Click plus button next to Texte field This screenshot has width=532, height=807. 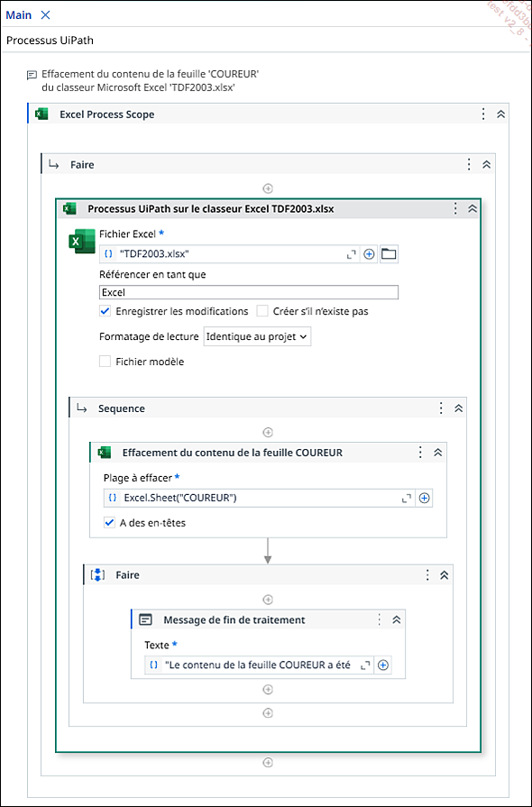coord(383,665)
